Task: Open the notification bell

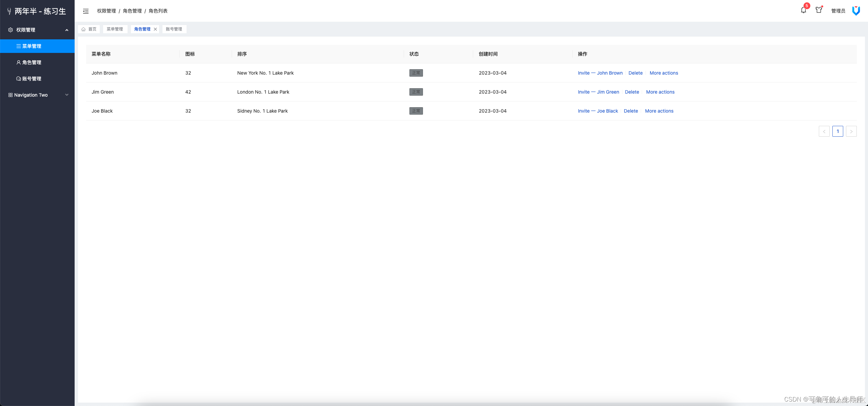Action: [x=803, y=10]
